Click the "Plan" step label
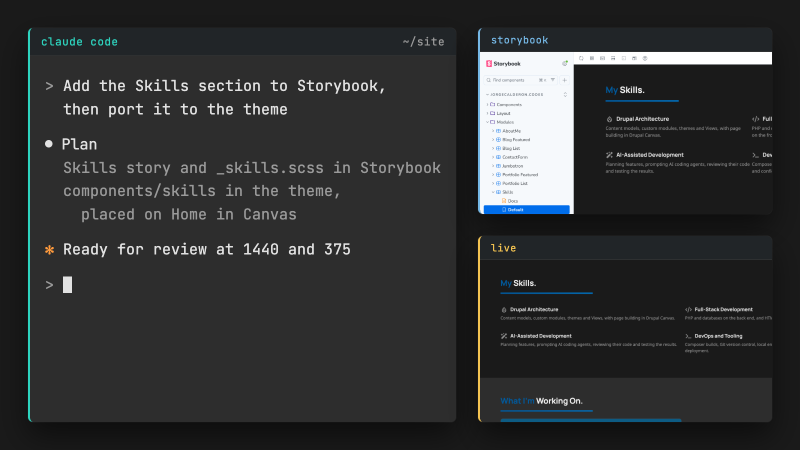The image size is (800, 450). 80,144
